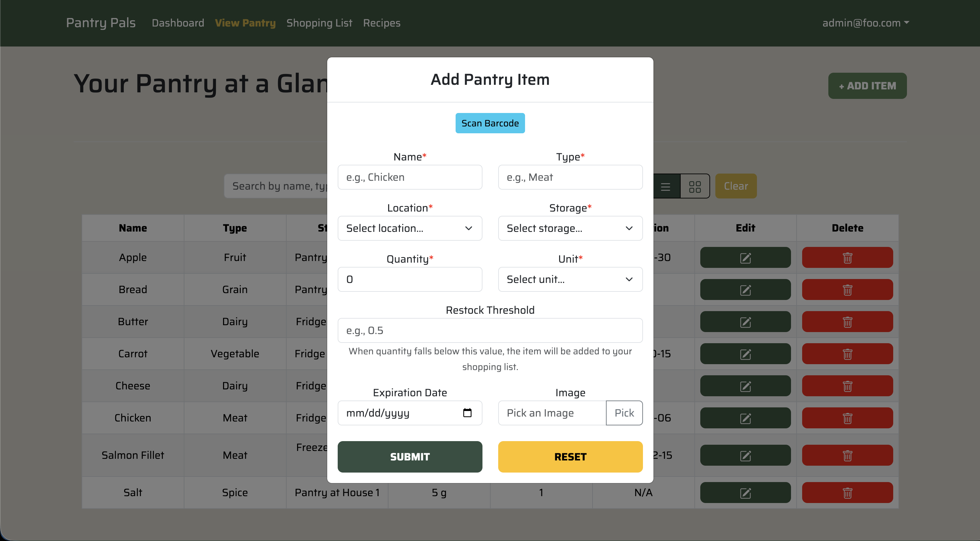Click the edit pencil icon for Salt
This screenshot has width=980, height=541.
pyautogui.click(x=745, y=493)
